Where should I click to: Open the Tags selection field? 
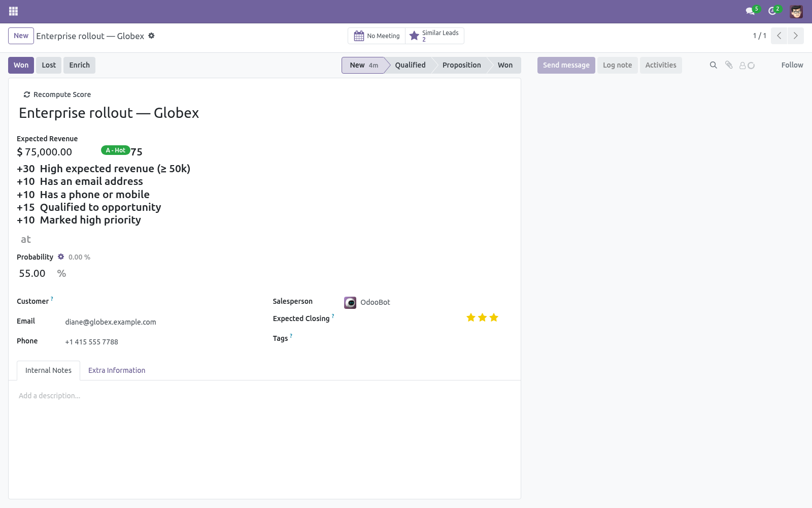[x=428, y=339]
